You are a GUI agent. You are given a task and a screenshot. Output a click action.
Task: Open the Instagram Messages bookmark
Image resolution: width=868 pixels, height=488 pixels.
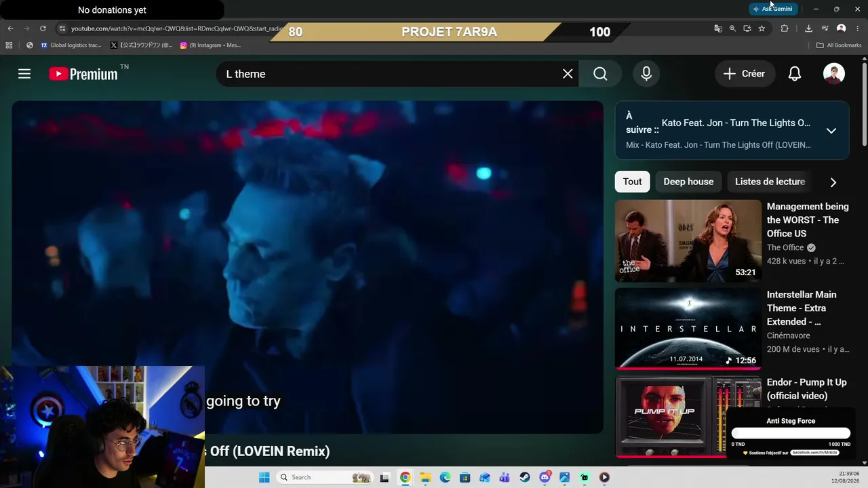210,45
